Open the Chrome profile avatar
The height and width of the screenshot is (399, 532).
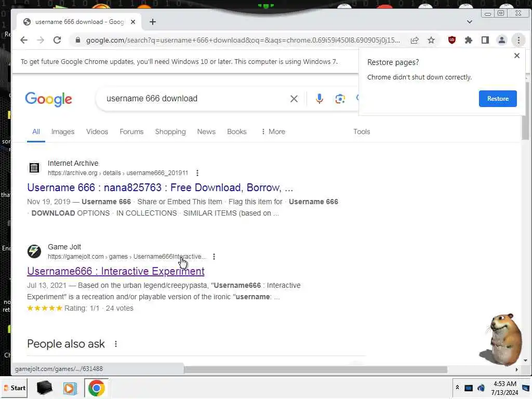click(502, 40)
